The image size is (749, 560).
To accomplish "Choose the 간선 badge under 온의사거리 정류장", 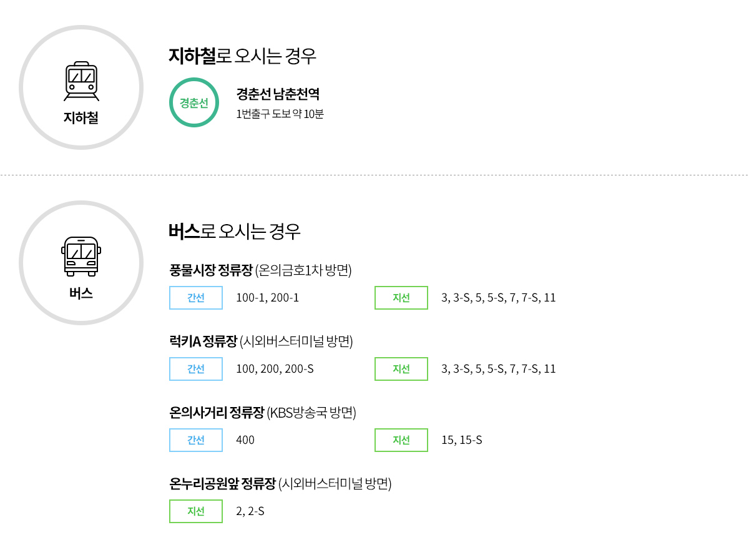I will 196,440.
